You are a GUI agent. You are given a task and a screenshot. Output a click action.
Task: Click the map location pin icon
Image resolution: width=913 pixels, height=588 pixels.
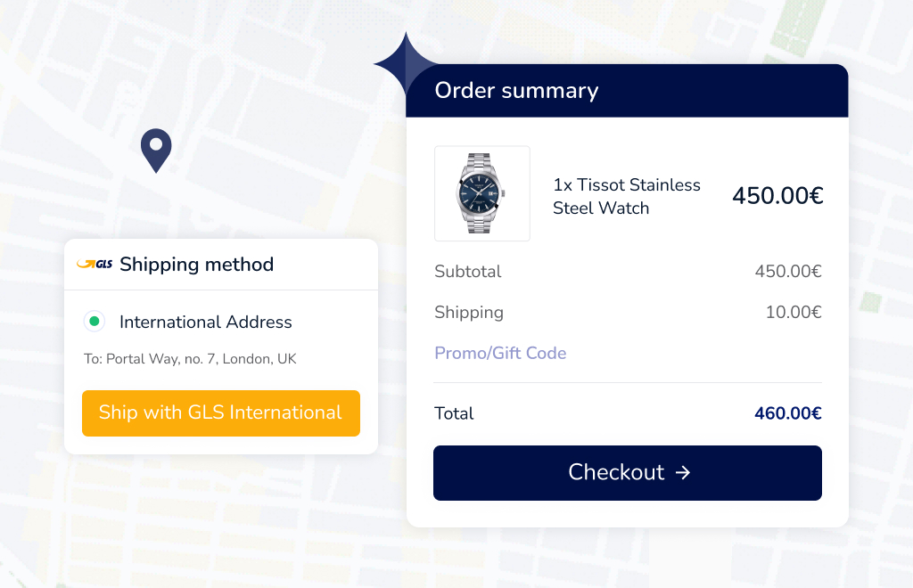[156, 149]
